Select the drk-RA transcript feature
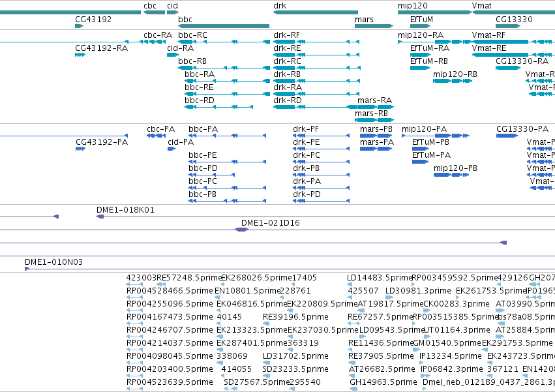Image resolution: width=555 pixels, height=392 pixels. [316, 94]
